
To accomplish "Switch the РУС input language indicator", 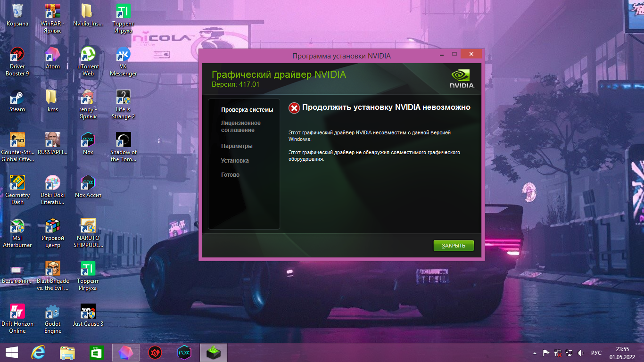I will [596, 353].
